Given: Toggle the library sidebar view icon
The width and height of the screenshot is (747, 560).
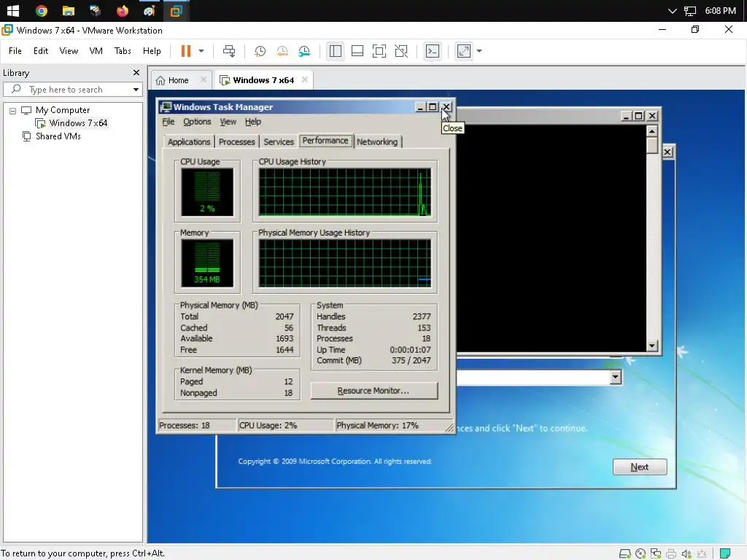Looking at the screenshot, I should [x=336, y=51].
